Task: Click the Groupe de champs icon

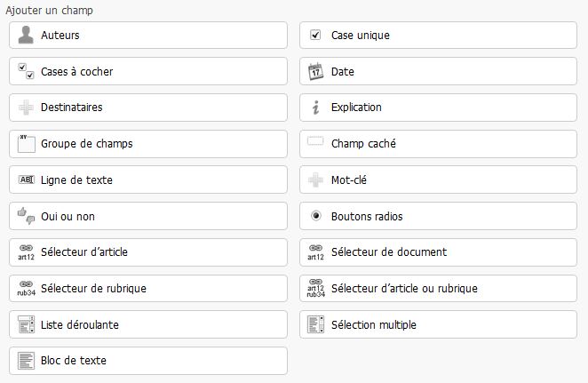Action: [26, 144]
